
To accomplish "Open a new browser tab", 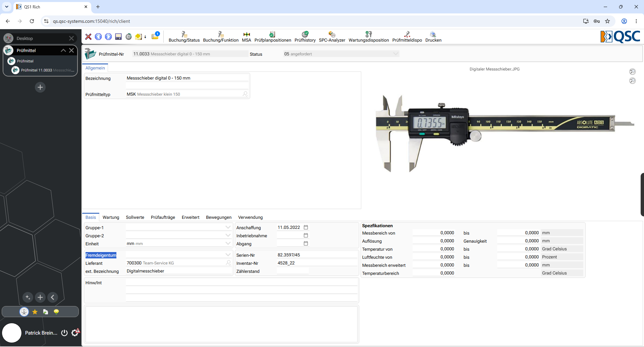I will point(98,7).
